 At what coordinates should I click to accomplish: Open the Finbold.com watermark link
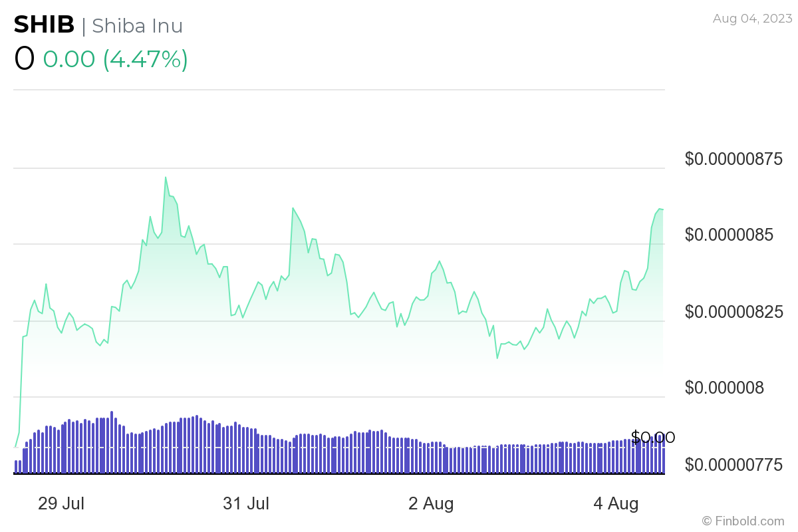click(x=749, y=521)
